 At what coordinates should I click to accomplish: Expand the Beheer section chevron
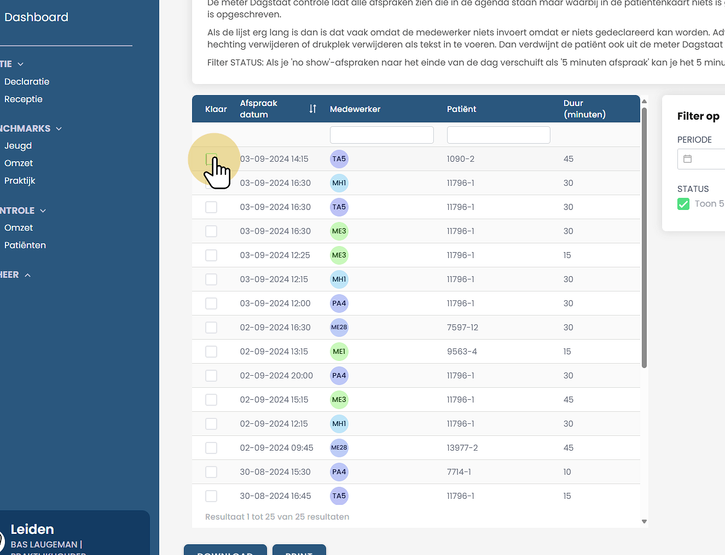[28, 275]
